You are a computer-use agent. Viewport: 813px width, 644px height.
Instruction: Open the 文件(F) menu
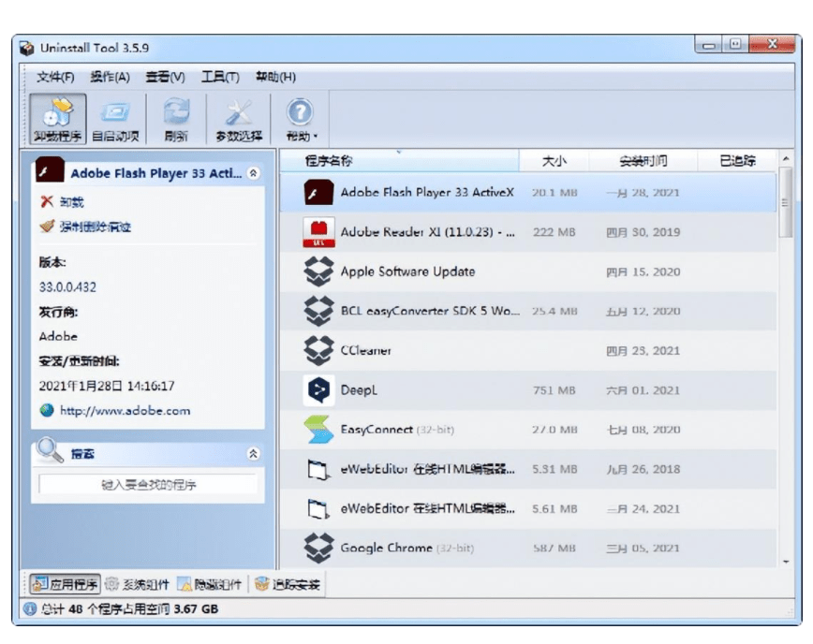point(55,77)
